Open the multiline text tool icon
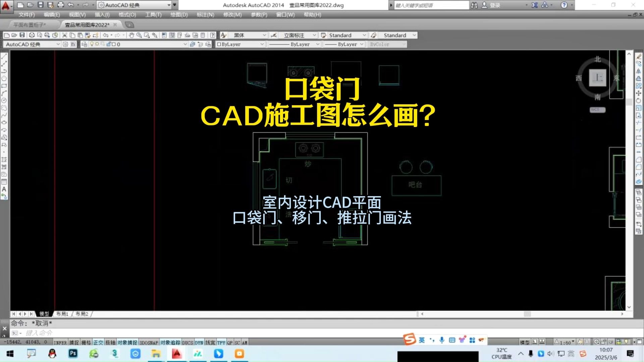This screenshot has height=362, width=644. point(4,189)
